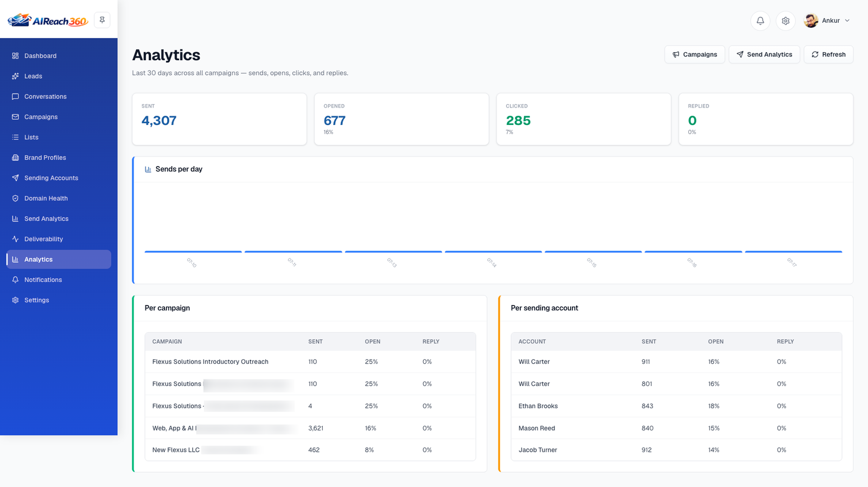The width and height of the screenshot is (868, 487).
Task: Click the CAMPAIGN column header
Action: tap(167, 341)
